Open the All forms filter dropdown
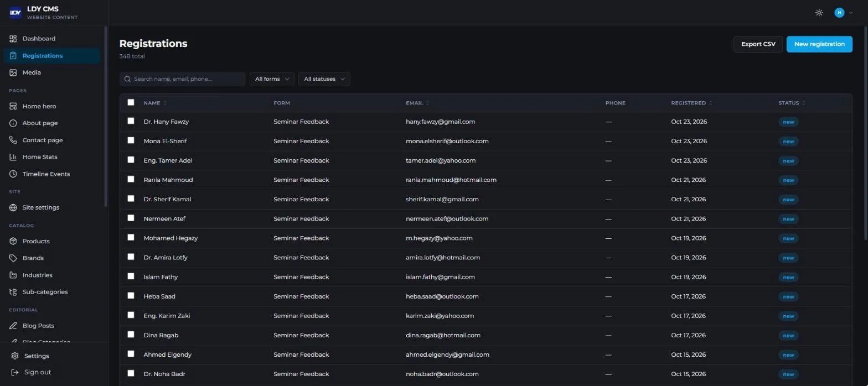The height and width of the screenshot is (386, 868). click(272, 79)
